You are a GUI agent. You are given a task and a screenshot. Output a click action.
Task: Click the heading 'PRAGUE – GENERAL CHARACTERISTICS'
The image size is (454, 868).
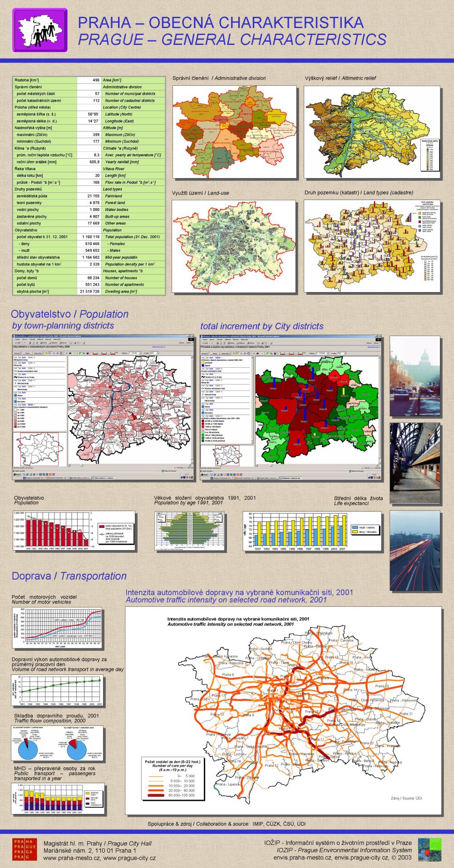232,40
